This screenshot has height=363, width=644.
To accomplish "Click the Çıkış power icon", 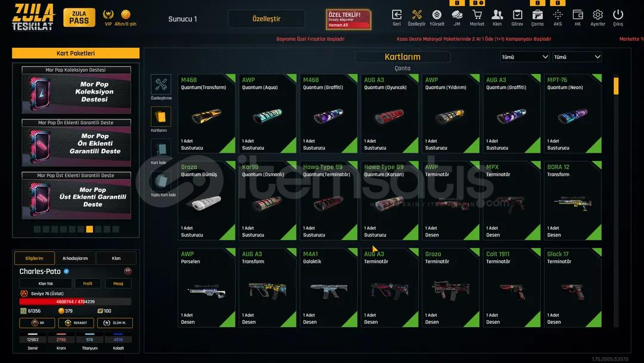I will coord(618,15).
